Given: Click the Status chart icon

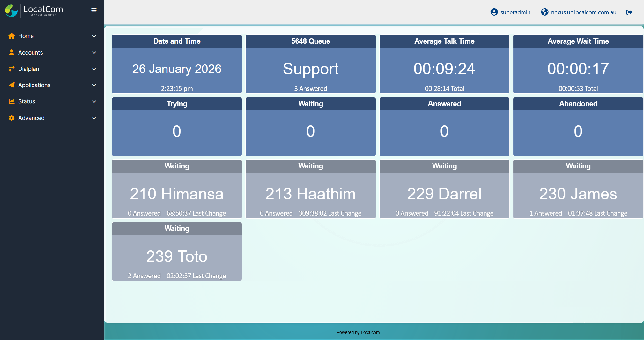Looking at the screenshot, I should point(11,101).
